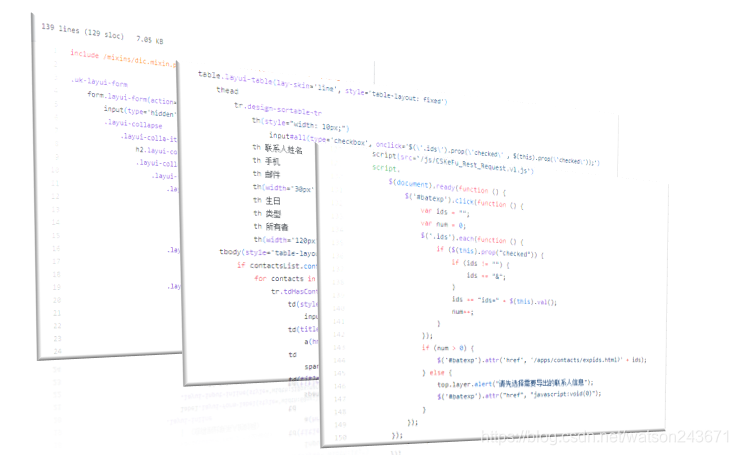
Task: Click the 'for contacts in' code line
Action: [x=285, y=279]
